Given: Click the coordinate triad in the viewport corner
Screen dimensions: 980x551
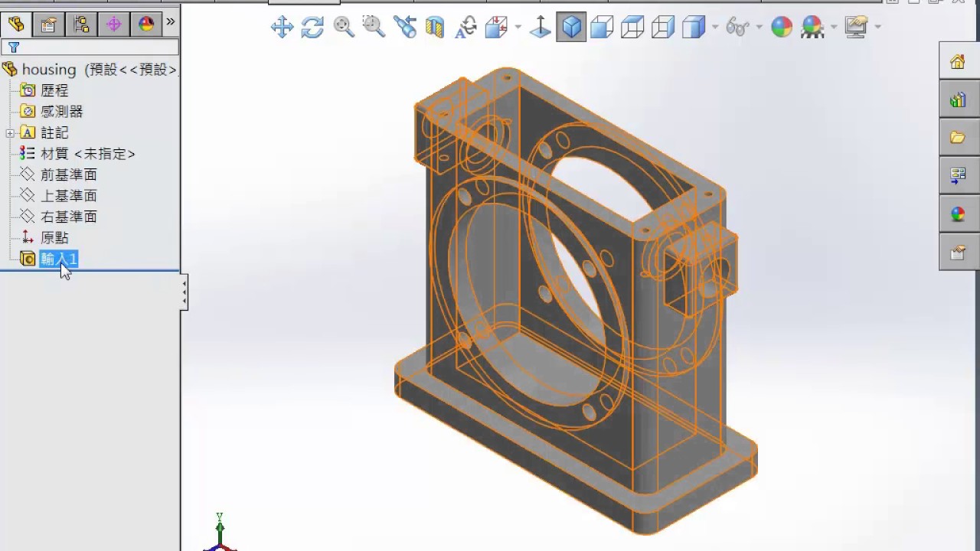Looking at the screenshot, I should pos(220,533).
